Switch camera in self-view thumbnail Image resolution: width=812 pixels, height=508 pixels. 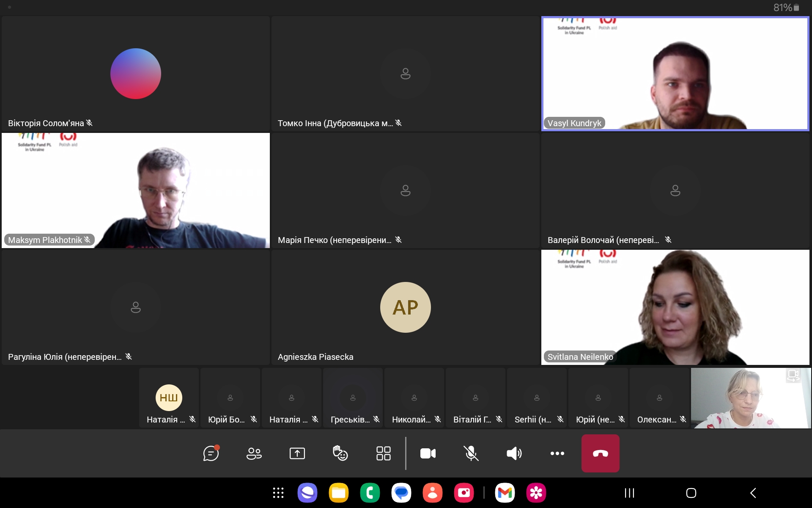coord(793,375)
